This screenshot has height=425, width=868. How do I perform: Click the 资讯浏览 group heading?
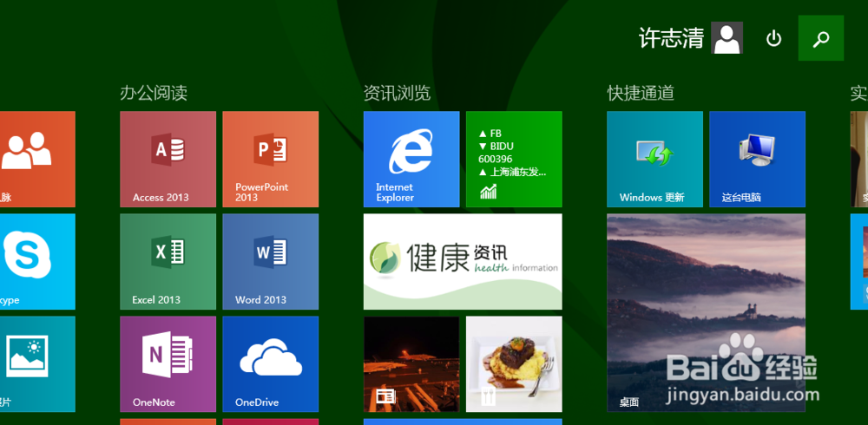click(x=397, y=93)
